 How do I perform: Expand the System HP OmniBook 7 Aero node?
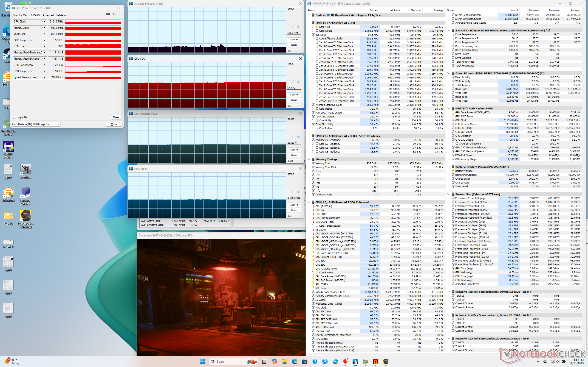pyautogui.click(x=309, y=15)
